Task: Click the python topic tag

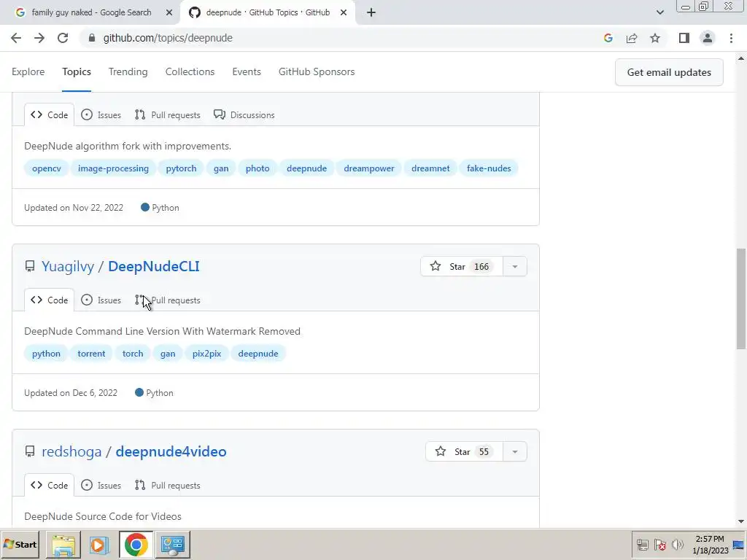Action: tap(46, 354)
